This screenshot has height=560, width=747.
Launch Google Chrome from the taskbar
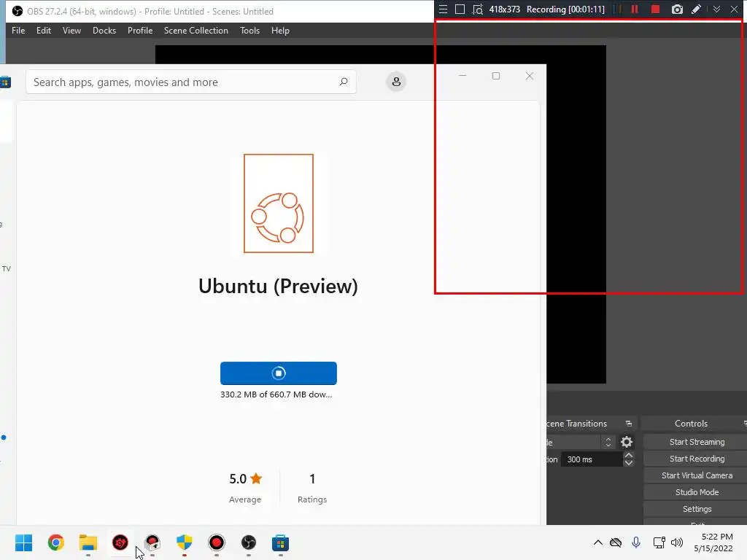(x=55, y=542)
